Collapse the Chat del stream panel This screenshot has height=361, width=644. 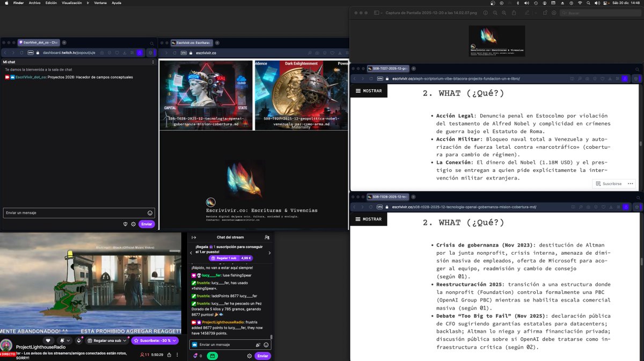click(x=194, y=237)
